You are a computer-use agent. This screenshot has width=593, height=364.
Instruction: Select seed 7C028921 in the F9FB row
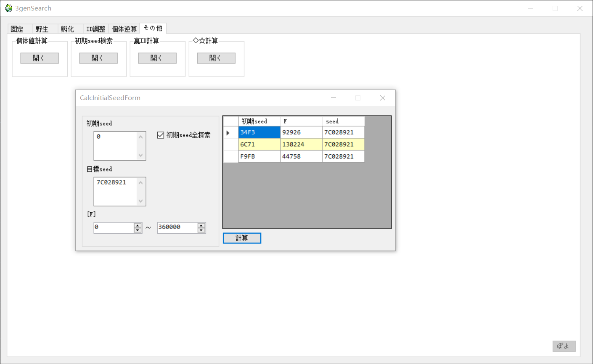click(344, 156)
